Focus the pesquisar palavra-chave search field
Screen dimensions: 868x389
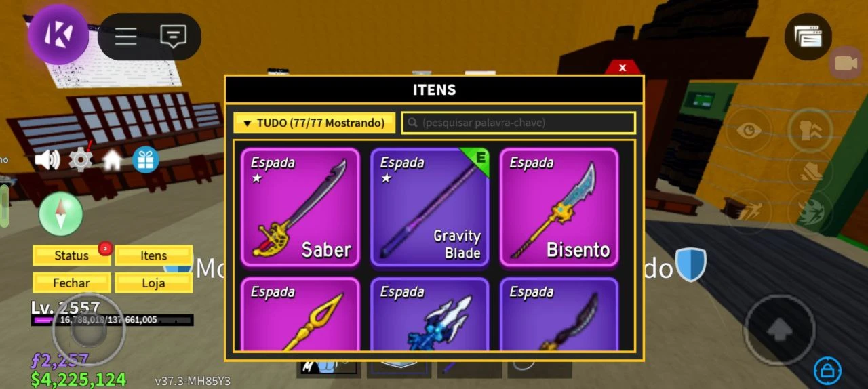519,123
